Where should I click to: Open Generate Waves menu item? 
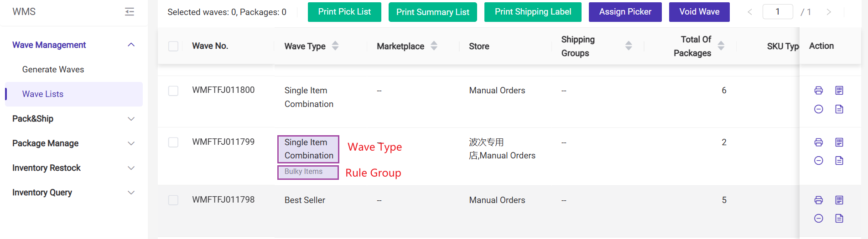click(53, 70)
